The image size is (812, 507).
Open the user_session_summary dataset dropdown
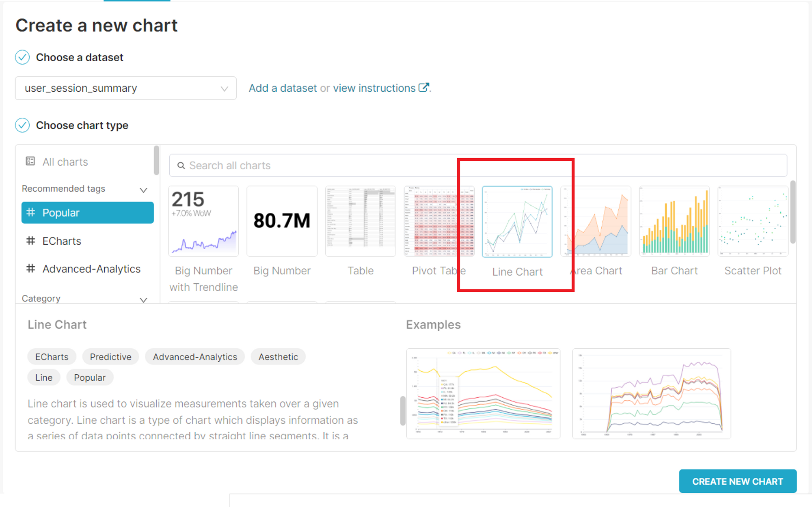[125, 88]
